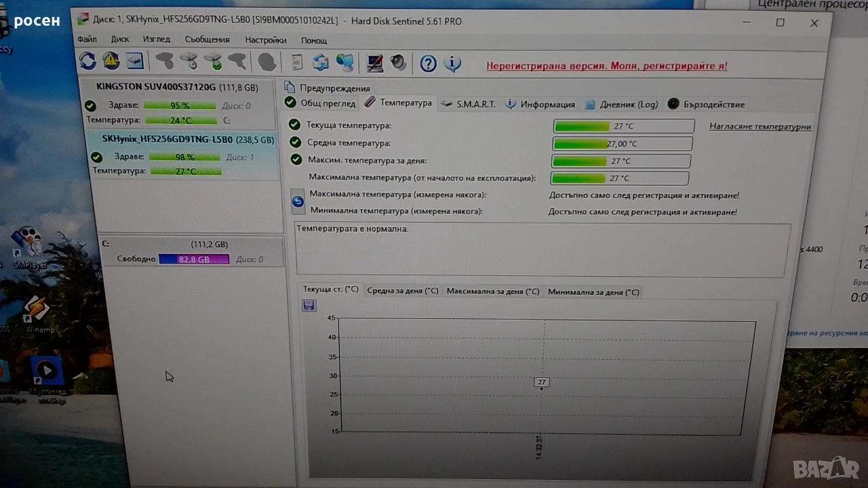Select the Максимална за деня graph tab
The width and height of the screenshot is (868, 488).
tap(492, 291)
